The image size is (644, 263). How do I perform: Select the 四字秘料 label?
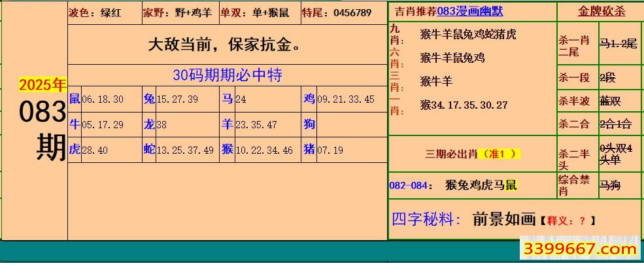[x=427, y=220]
